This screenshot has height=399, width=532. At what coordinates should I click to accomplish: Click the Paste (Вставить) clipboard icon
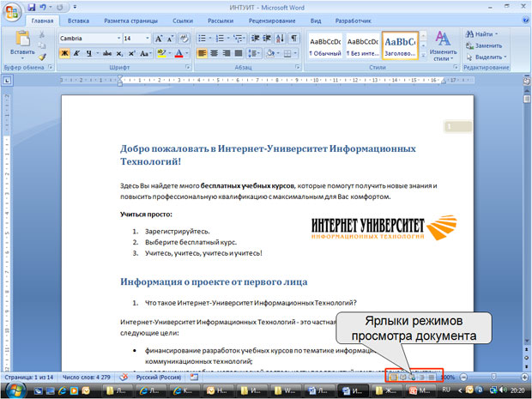tap(22, 39)
